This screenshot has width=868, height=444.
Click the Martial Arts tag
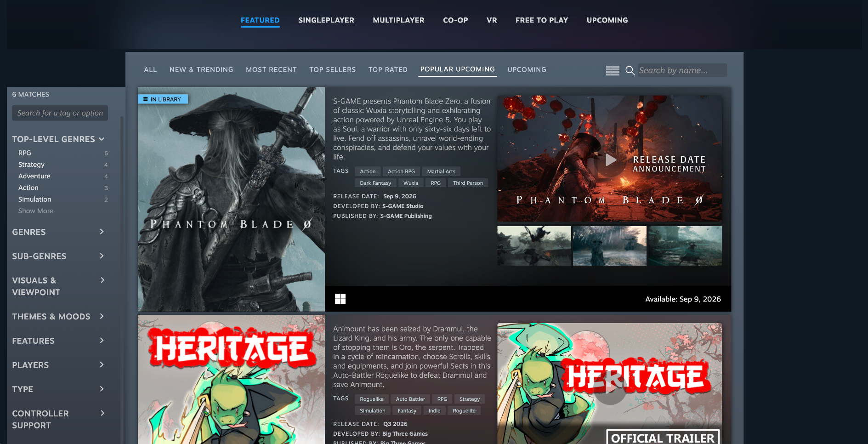coord(441,171)
